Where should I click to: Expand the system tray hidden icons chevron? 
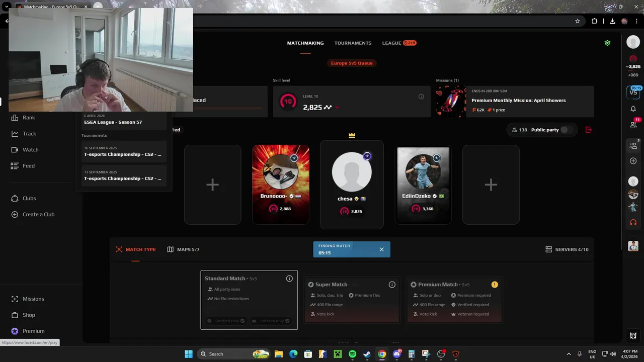point(569,354)
